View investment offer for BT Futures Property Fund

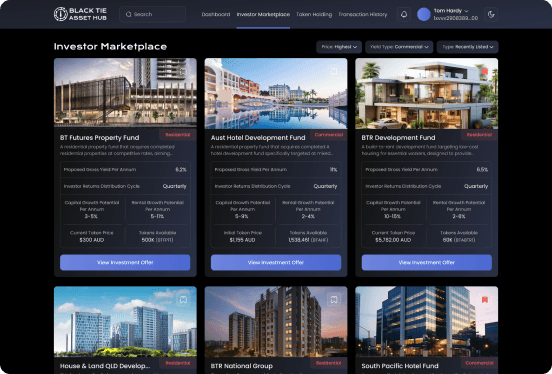point(125,262)
